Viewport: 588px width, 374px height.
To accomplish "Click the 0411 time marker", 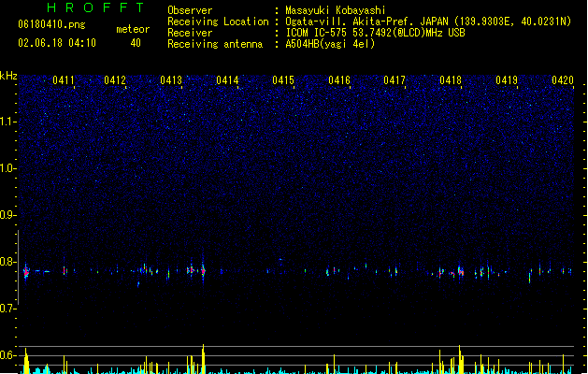I will [x=64, y=80].
